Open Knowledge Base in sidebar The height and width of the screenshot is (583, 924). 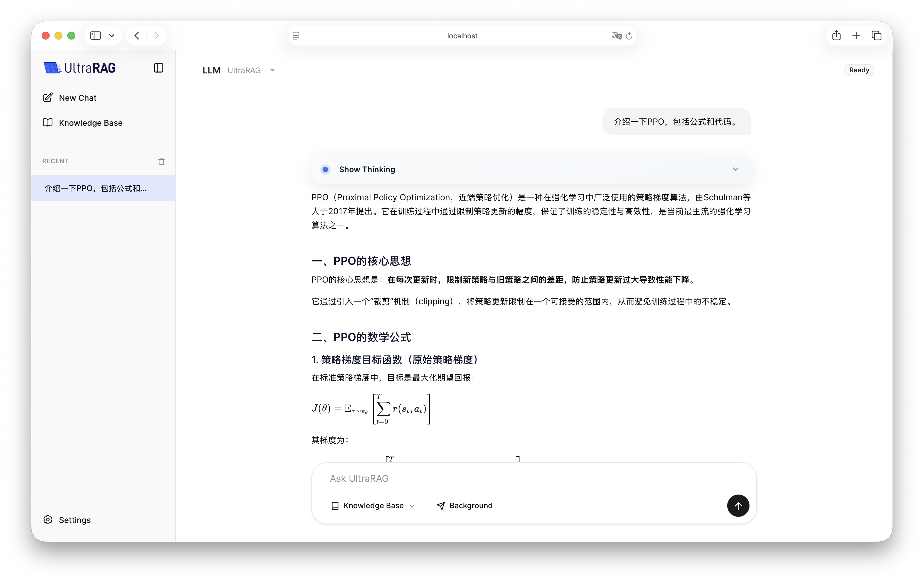tap(90, 123)
